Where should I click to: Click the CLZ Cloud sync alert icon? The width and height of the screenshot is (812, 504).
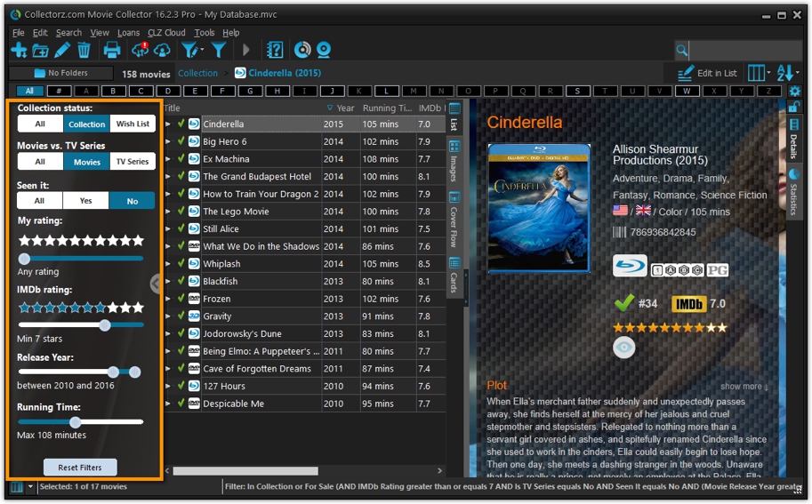(141, 50)
